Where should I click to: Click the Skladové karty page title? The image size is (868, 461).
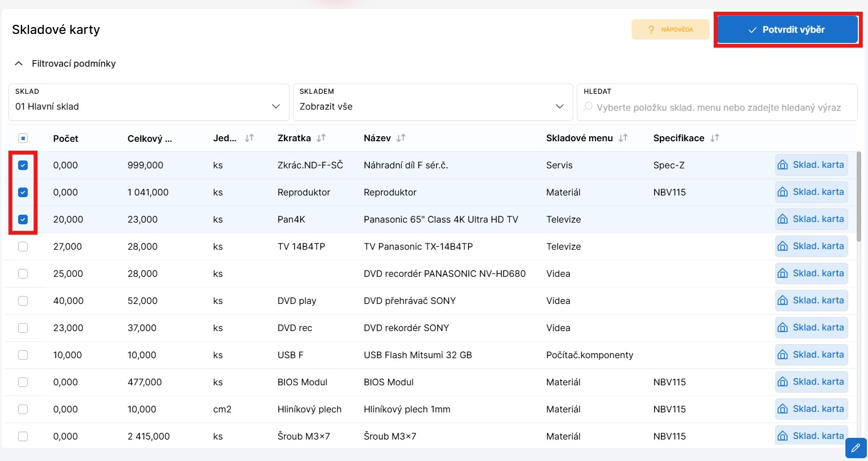click(x=56, y=29)
